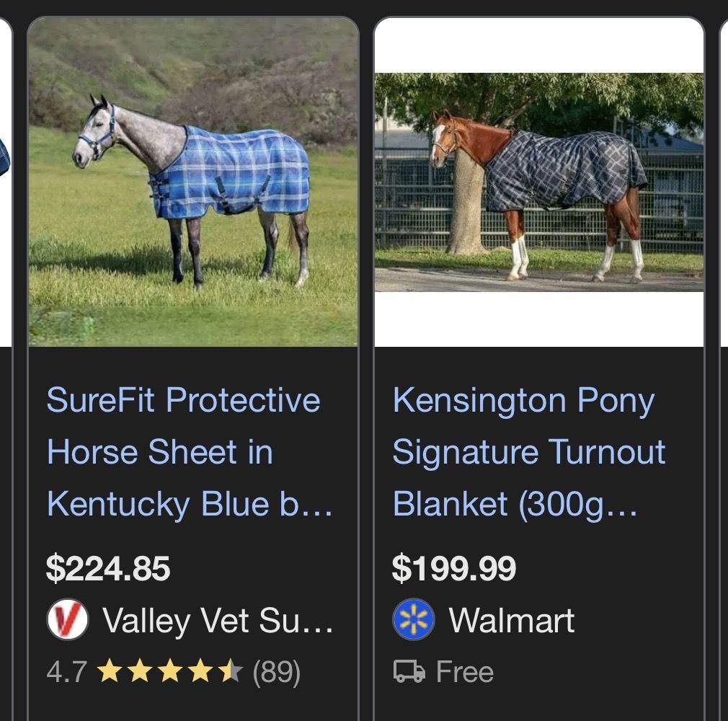The height and width of the screenshot is (721, 728).
Task: Visit the Valley Vet Su… seller name
Action: tap(218, 621)
